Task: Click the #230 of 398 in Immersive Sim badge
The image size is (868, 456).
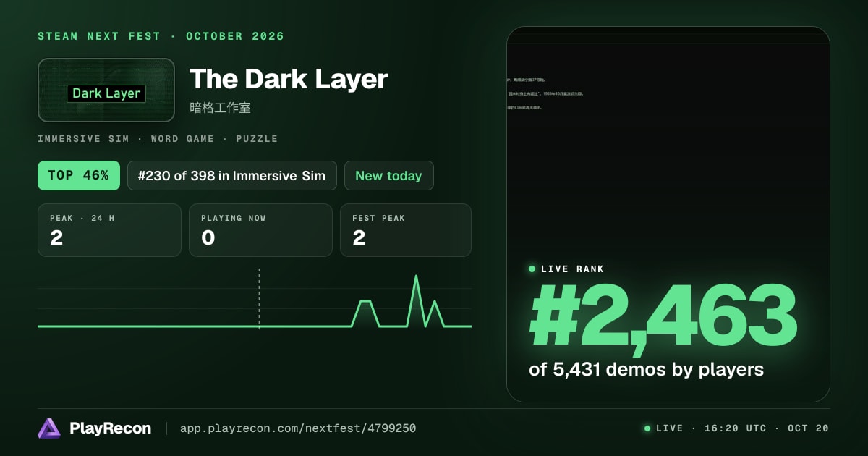Action: 232,175
